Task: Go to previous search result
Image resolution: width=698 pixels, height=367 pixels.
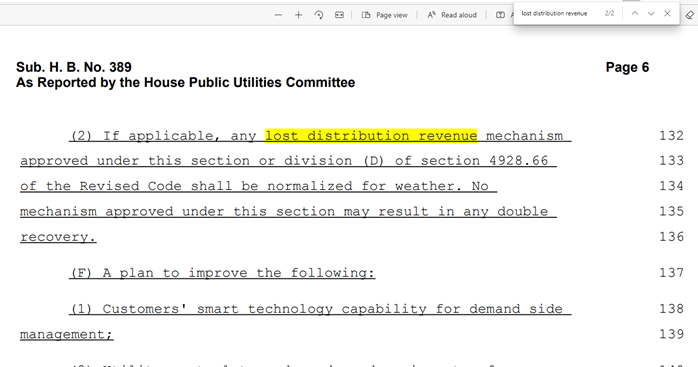Action: click(635, 13)
